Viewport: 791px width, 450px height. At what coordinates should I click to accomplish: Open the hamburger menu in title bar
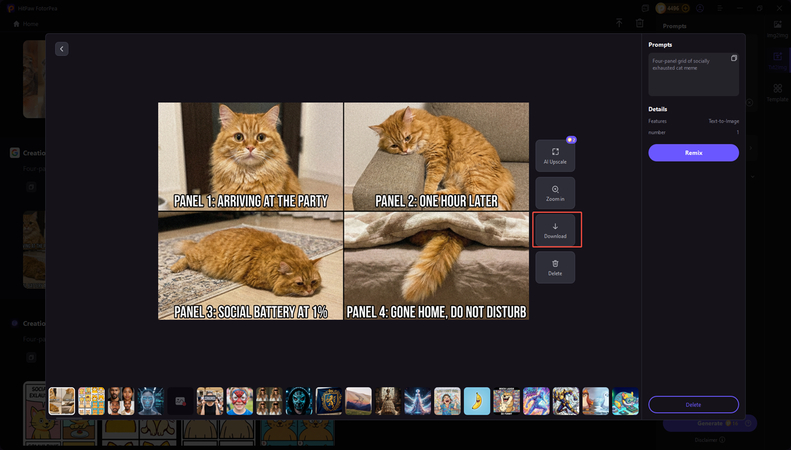720,8
